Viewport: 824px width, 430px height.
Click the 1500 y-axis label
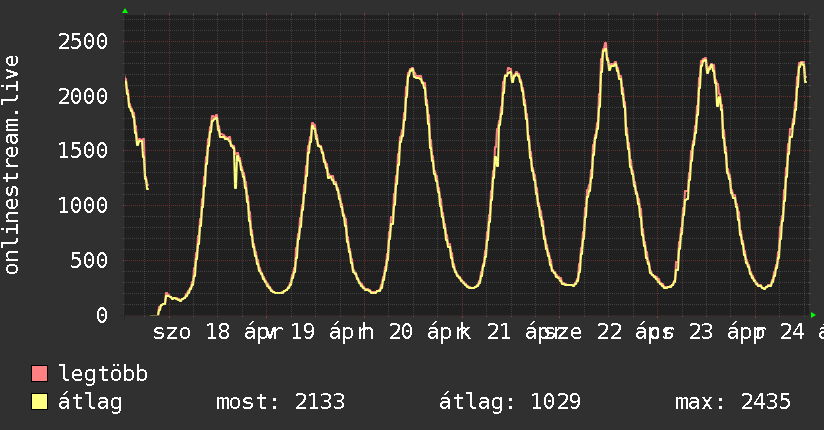click(x=83, y=151)
